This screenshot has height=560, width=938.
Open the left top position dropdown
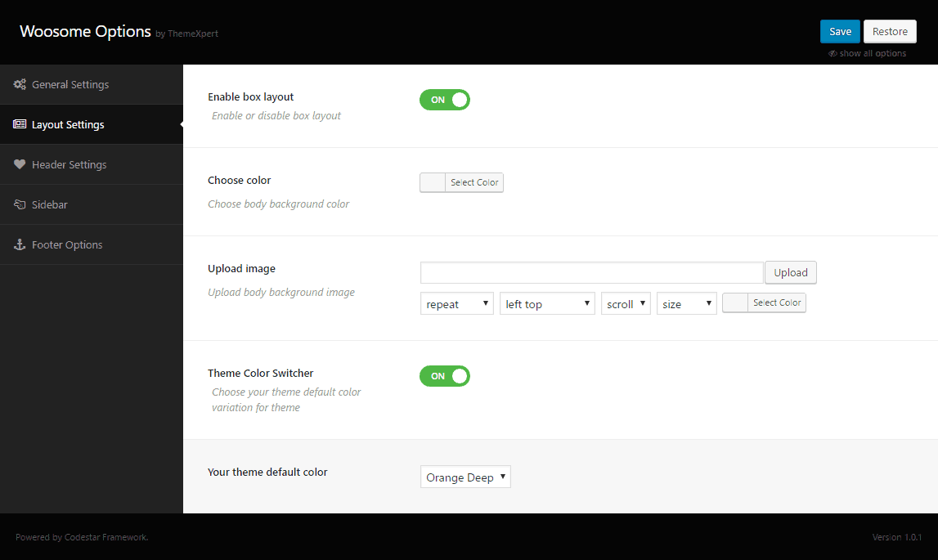pyautogui.click(x=546, y=303)
